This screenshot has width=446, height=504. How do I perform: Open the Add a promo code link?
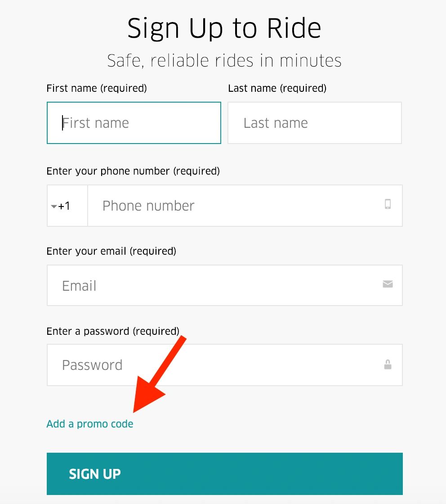90,424
